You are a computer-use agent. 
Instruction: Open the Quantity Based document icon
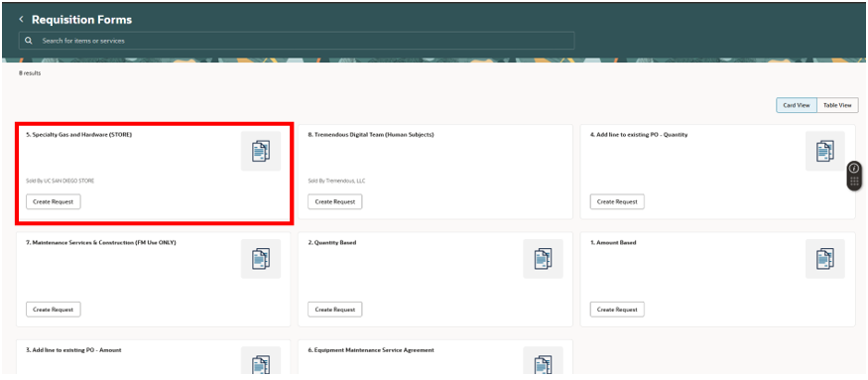pyautogui.click(x=543, y=259)
